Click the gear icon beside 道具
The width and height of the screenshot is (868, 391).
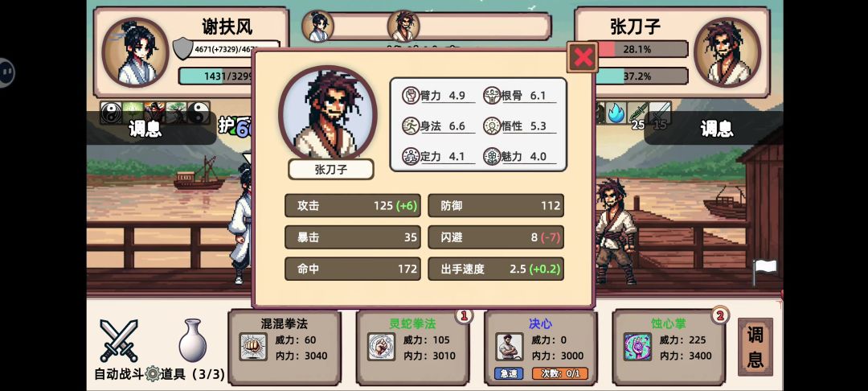point(153,374)
